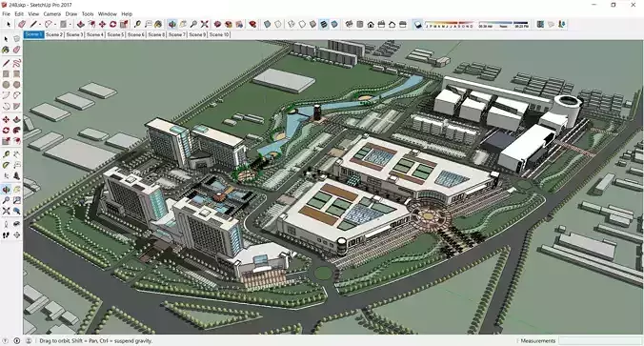Switch to Top view
This screenshot has height=346, width=644.
point(360,24)
